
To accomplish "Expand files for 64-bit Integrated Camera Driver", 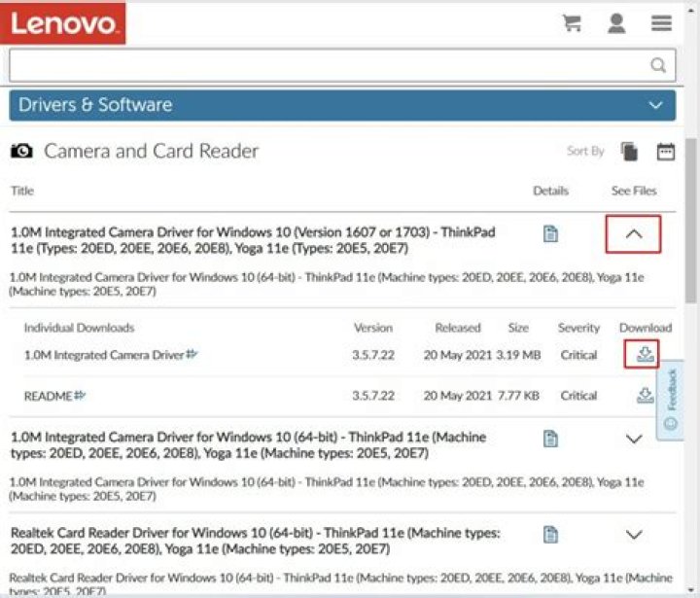I will (x=634, y=439).
